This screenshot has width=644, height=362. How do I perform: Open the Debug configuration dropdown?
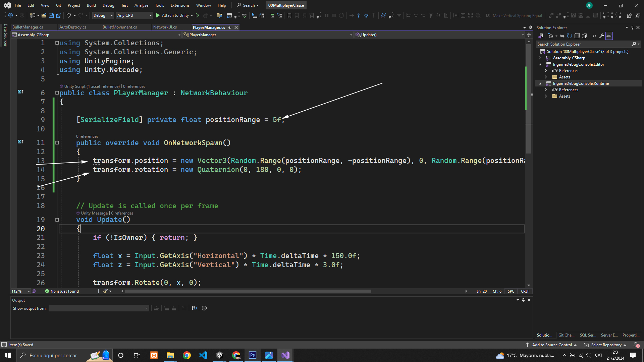[103, 15]
